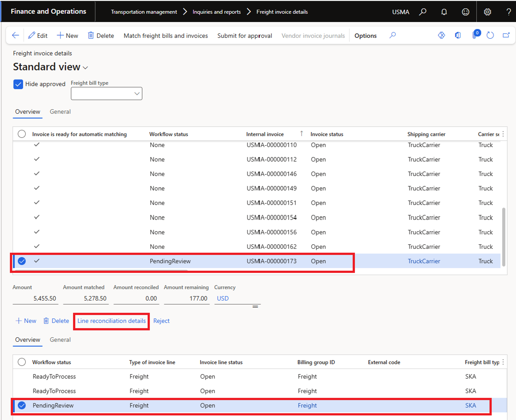This screenshot has width=516, height=420.
Task: Open Invoice status column header menu
Action: (327, 134)
